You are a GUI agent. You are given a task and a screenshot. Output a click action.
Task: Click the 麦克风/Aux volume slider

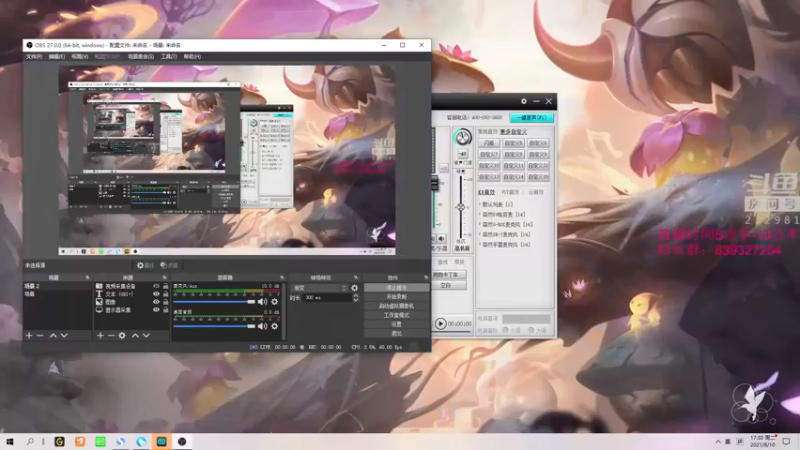(214, 302)
